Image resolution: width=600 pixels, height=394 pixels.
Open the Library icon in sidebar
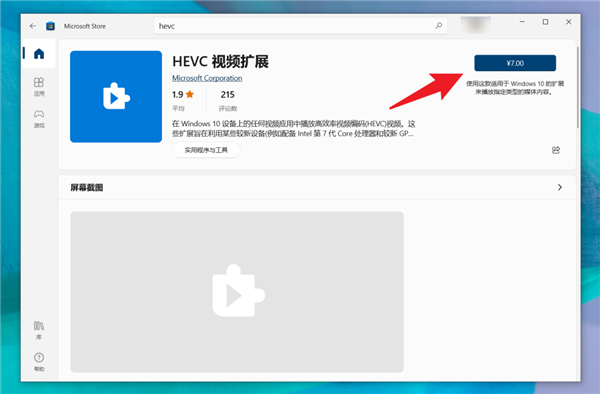39,330
